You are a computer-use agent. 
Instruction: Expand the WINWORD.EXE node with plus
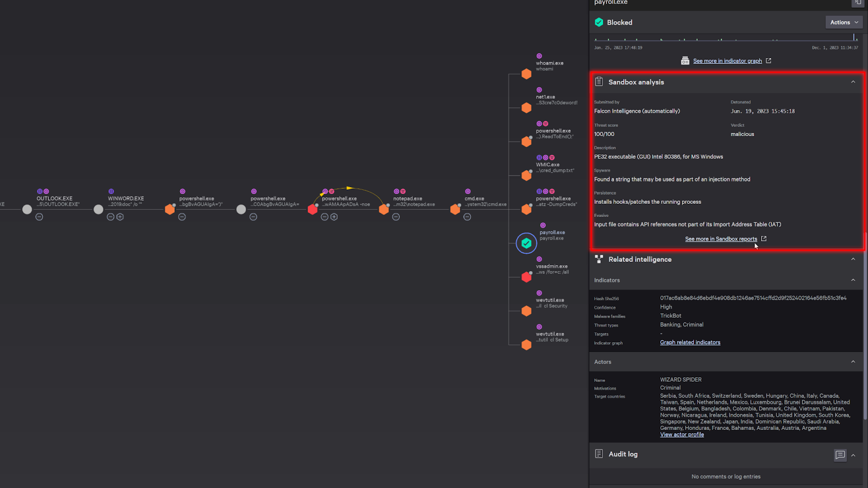120,217
